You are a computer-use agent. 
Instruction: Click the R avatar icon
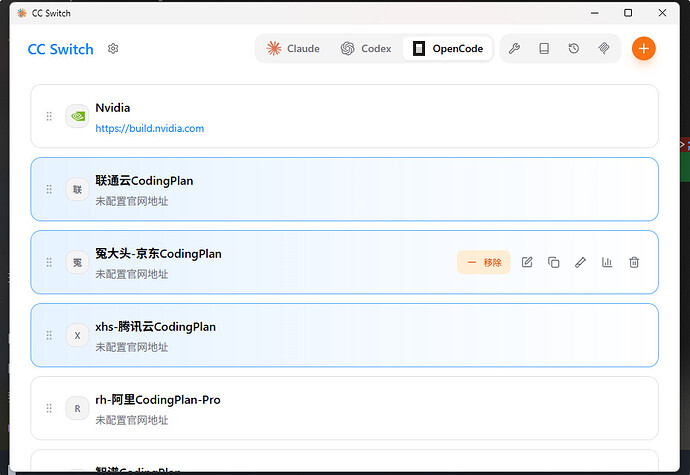pyautogui.click(x=77, y=409)
